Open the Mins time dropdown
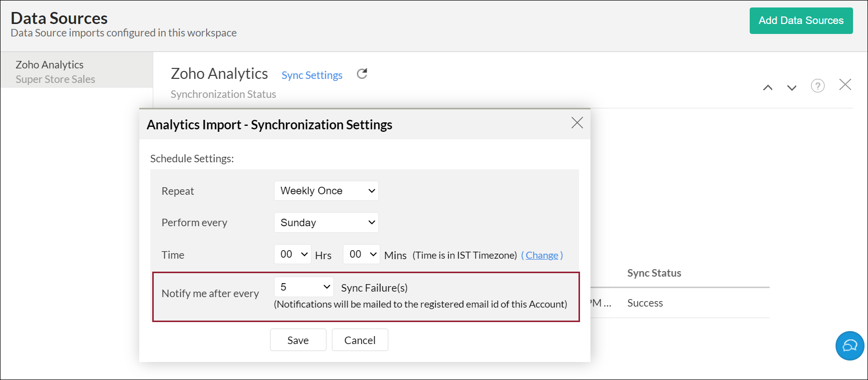Viewport: 868px width, 380px height. click(362, 254)
